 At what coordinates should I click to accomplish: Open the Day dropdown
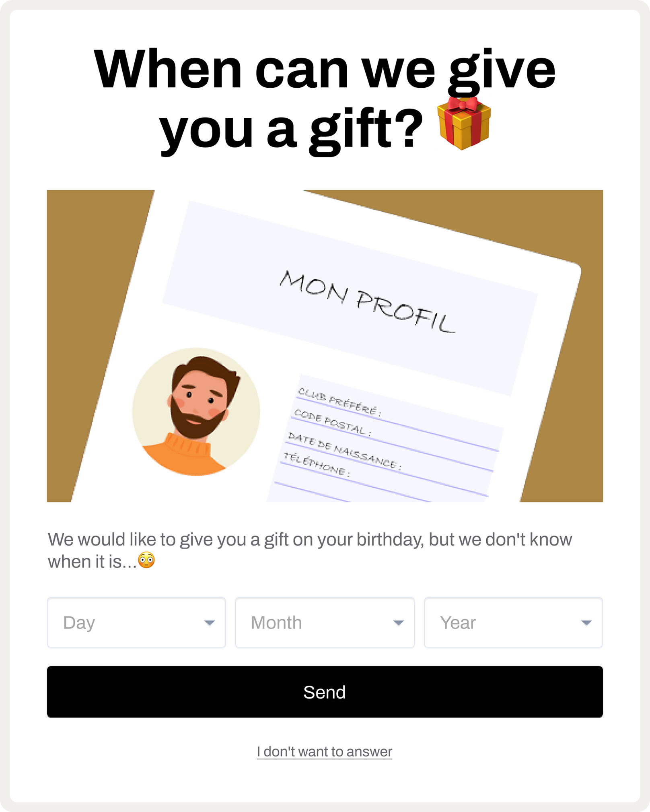136,622
